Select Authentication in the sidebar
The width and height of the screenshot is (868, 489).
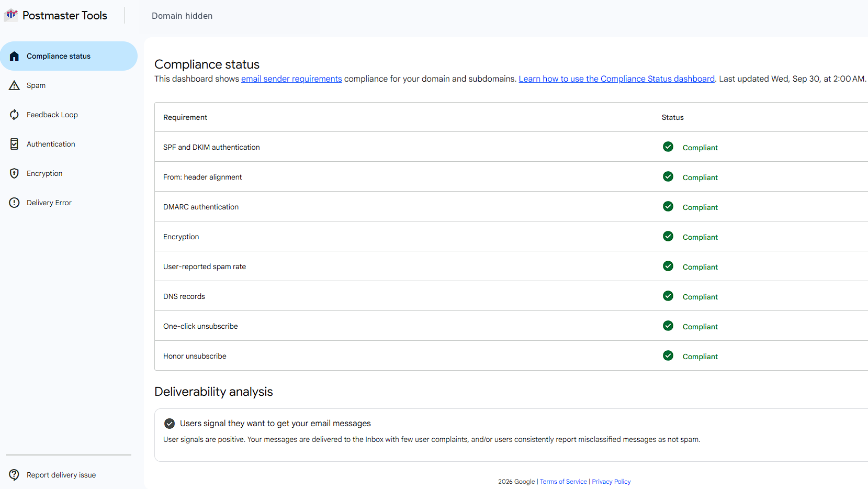tap(69, 144)
